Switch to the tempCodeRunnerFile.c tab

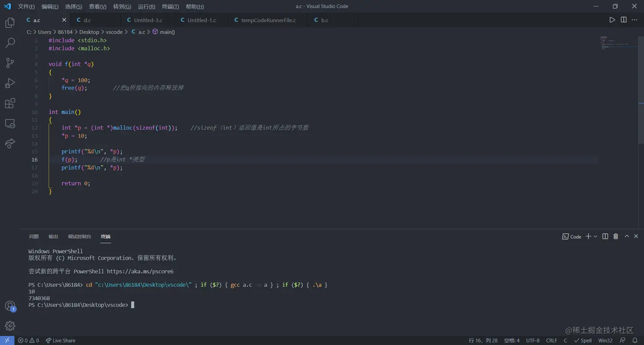pyautogui.click(x=268, y=20)
